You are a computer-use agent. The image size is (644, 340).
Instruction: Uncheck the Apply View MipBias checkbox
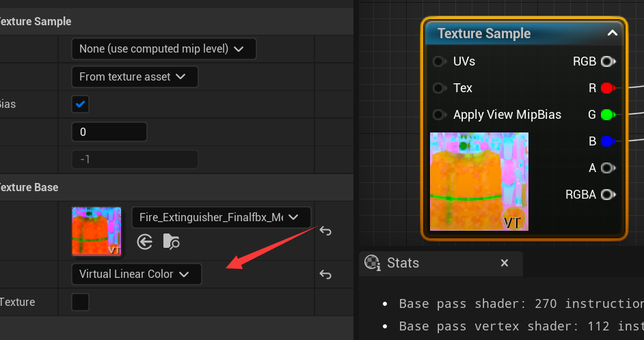81,104
